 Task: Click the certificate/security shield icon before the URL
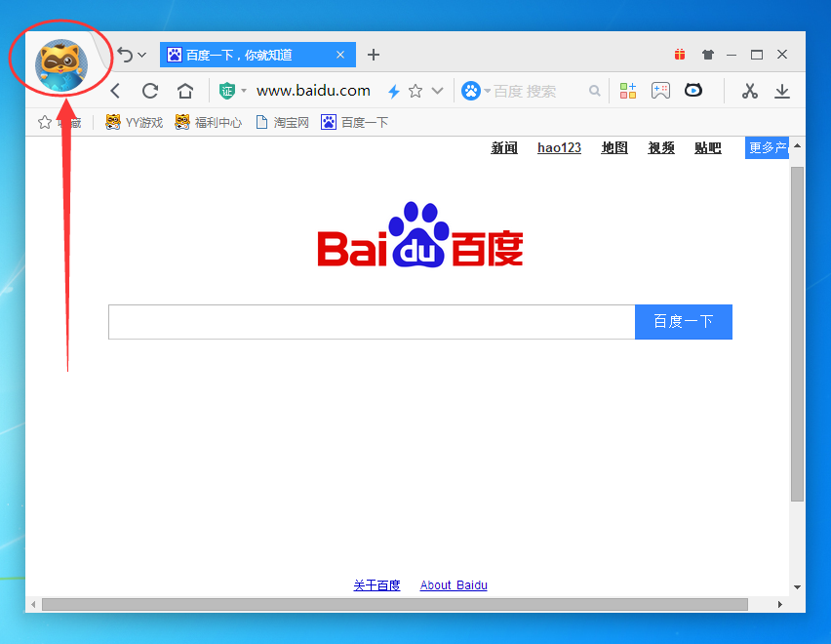pos(226,91)
